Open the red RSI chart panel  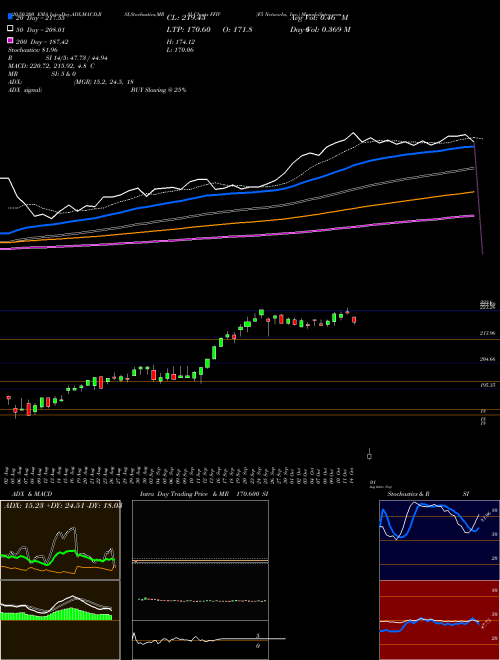pos(439,620)
